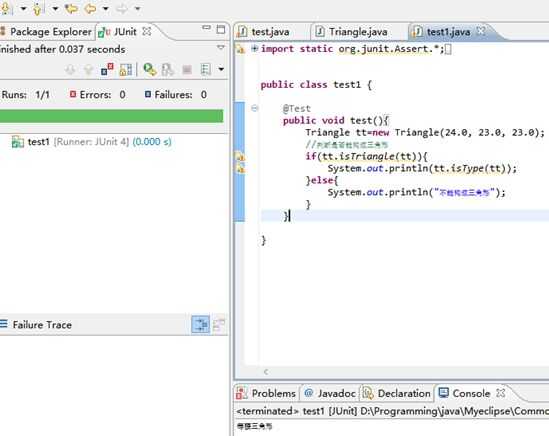Image resolution: width=549 pixels, height=436 pixels.
Task: Click Compare Actual With Expected icon
Action: coord(219,325)
